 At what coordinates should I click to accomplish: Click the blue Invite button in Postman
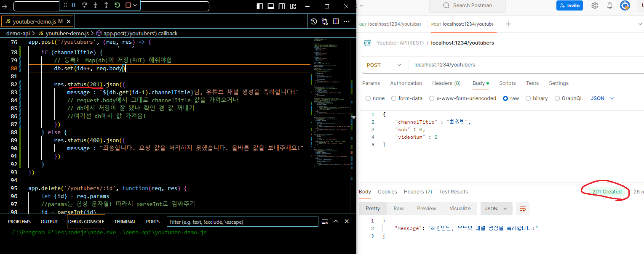[570, 5]
